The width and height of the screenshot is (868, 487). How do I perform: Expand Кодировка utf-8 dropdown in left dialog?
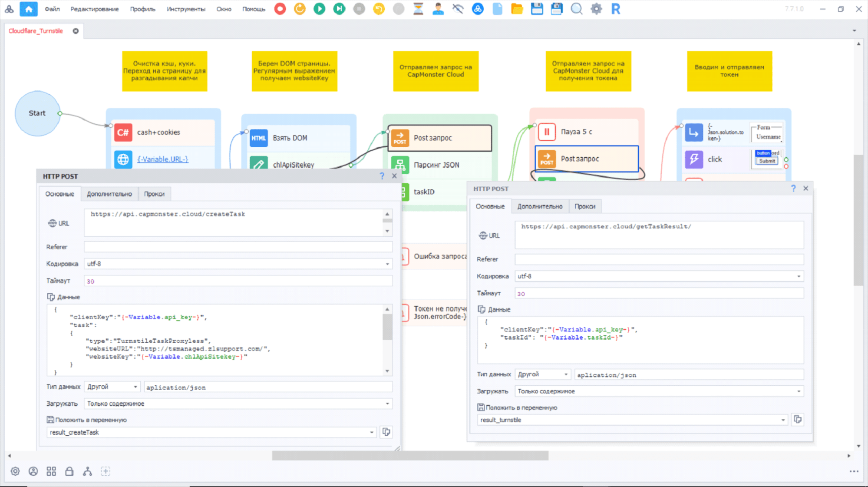coord(387,264)
